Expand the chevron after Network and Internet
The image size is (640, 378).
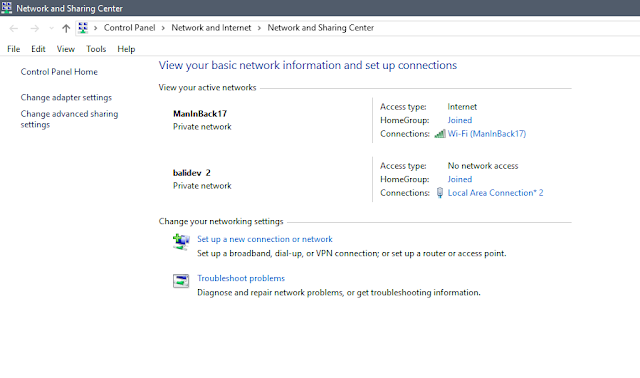pos(259,28)
